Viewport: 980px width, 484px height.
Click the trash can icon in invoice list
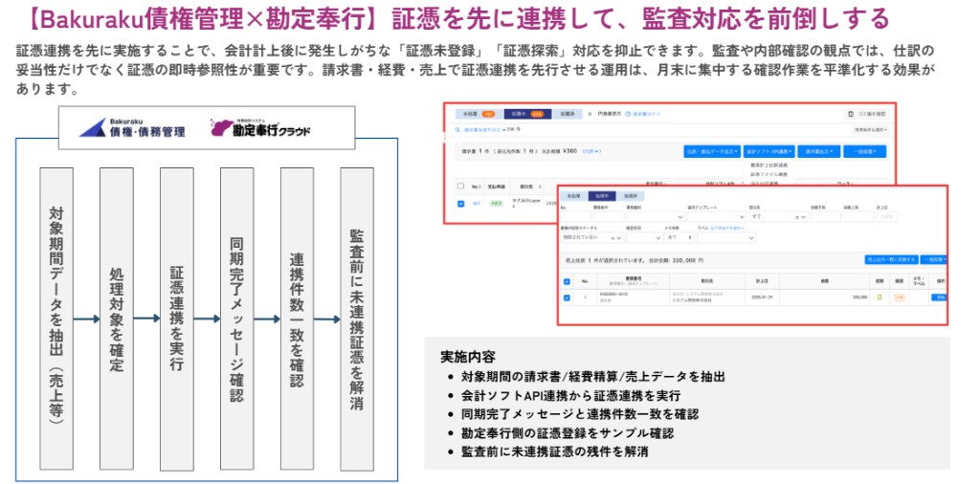click(x=850, y=114)
